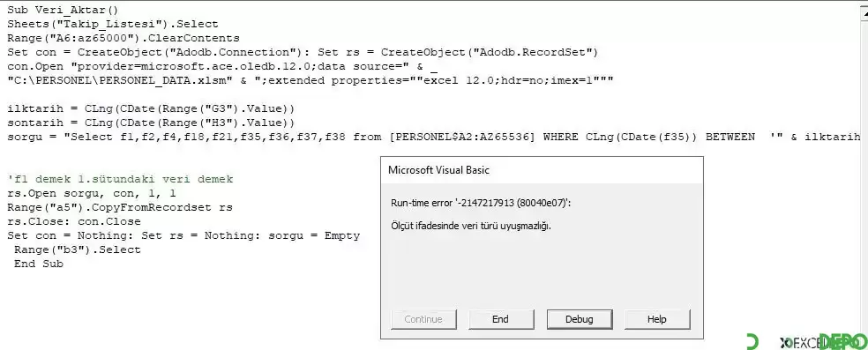Click the Range("A6:az65000").ClearContents line
The width and height of the screenshot is (868, 350).
click(123, 38)
